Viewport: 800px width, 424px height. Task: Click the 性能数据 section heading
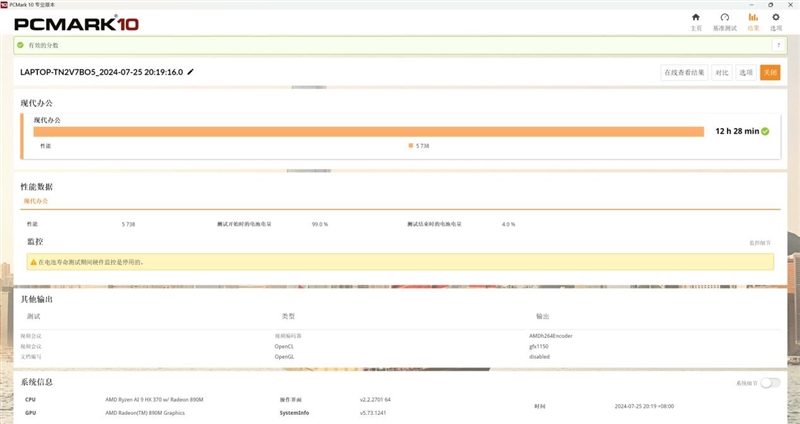tap(36, 187)
